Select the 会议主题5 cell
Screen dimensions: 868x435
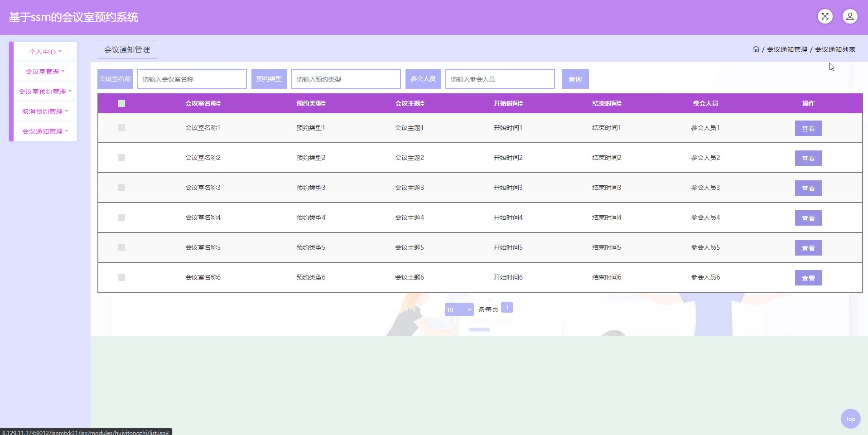[x=410, y=247]
